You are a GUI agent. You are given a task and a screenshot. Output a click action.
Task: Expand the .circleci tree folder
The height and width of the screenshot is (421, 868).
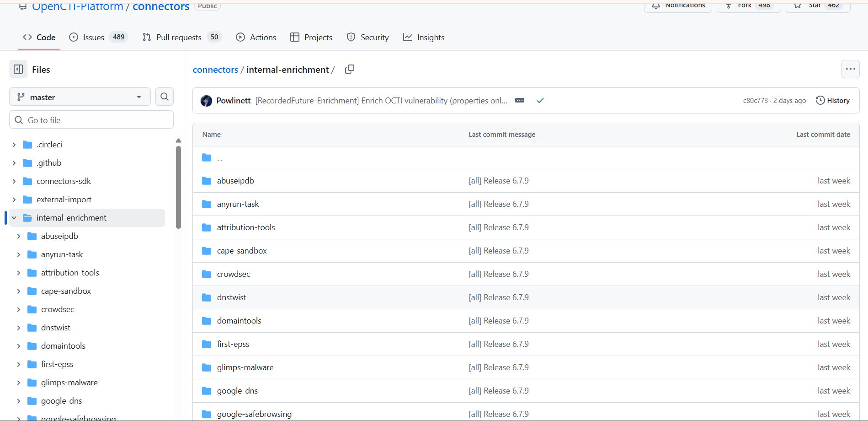[x=14, y=145]
